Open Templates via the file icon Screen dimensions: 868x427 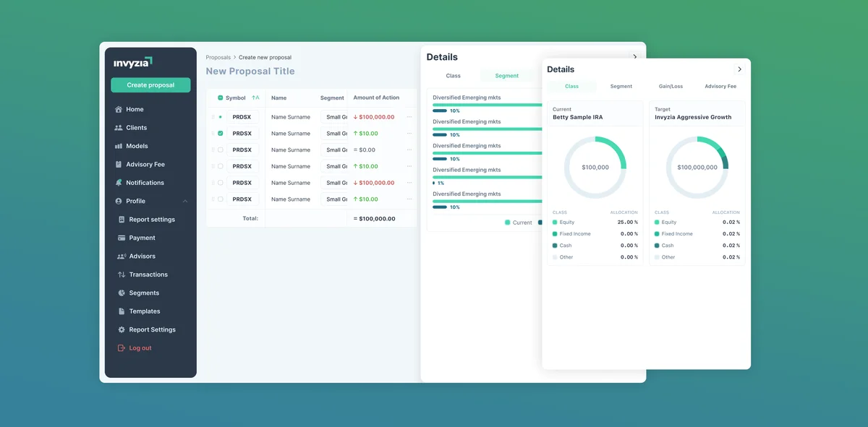pos(122,311)
